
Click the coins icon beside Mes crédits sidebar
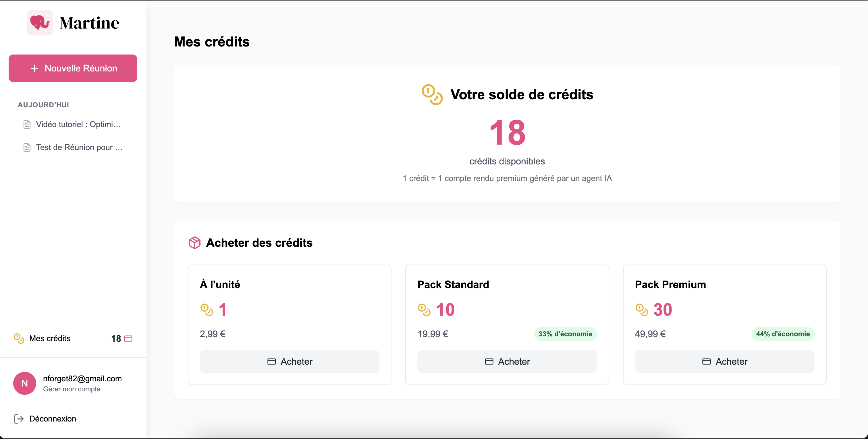(19, 338)
